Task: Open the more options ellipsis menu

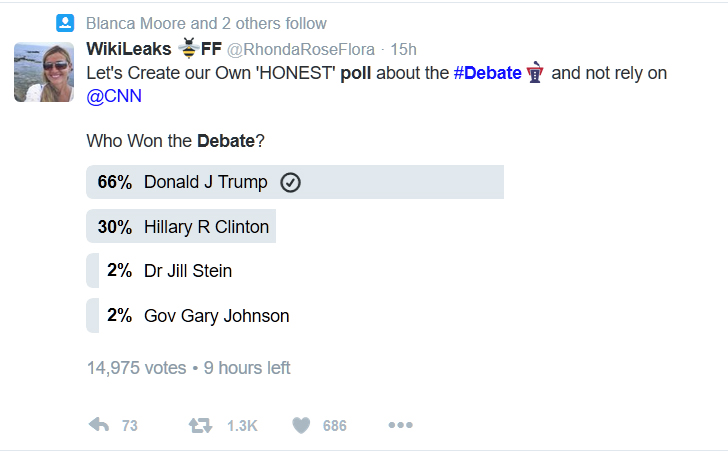Action: tap(400, 425)
